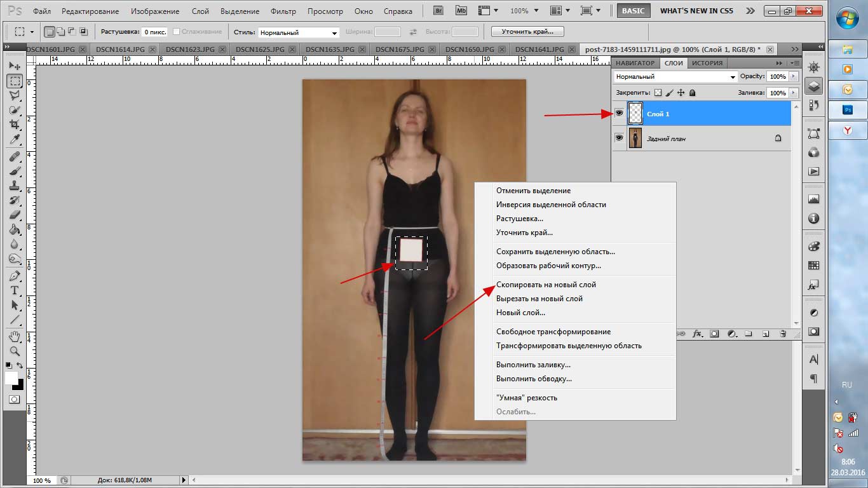Click the Уточнить край button
Viewport: 868px width, 488px height.
tap(527, 32)
